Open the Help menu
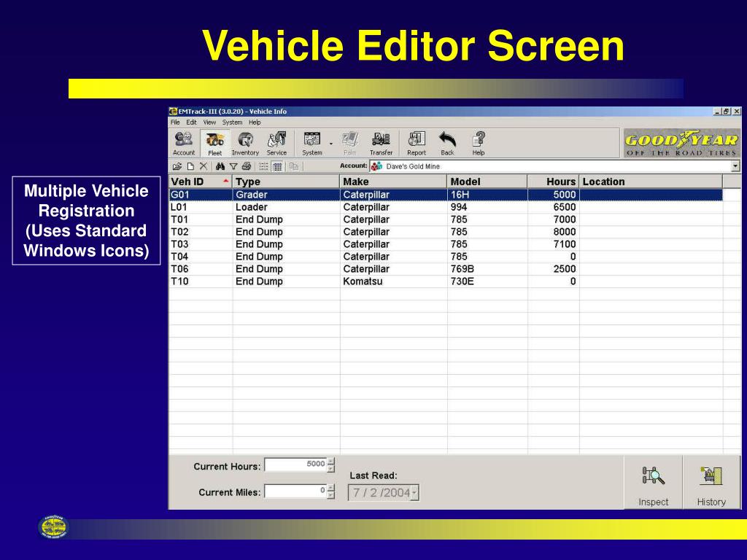The height and width of the screenshot is (560, 747). click(x=255, y=122)
